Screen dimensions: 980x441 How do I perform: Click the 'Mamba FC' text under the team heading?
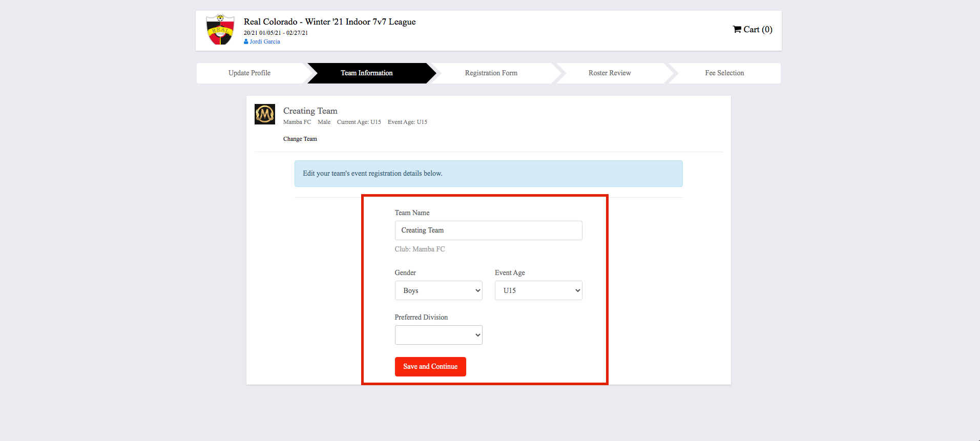coord(297,122)
